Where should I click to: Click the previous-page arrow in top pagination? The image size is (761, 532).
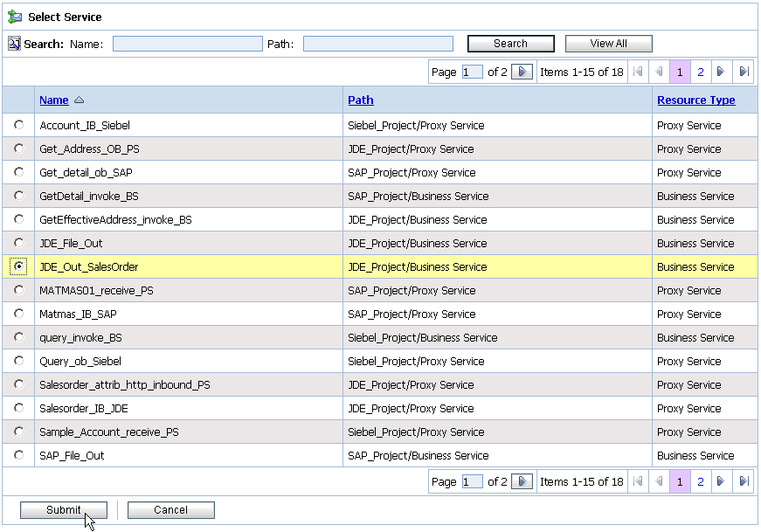point(660,71)
